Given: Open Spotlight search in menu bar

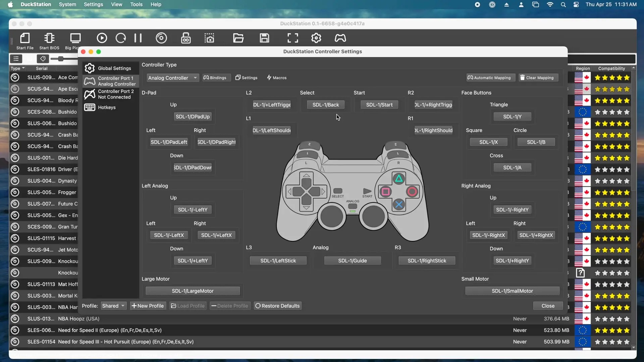Looking at the screenshot, I should [563, 4].
